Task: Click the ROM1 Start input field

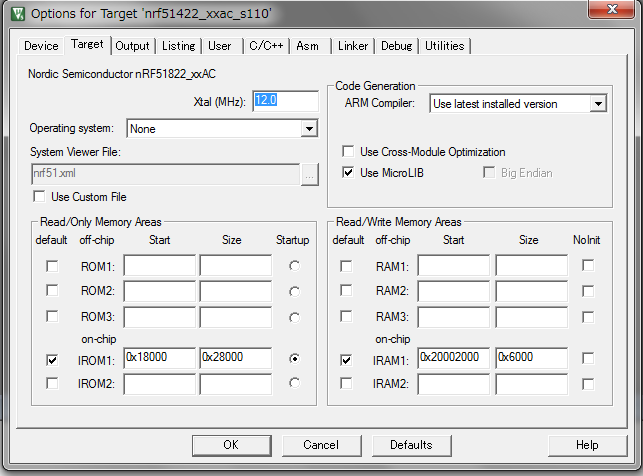Action: (x=160, y=265)
